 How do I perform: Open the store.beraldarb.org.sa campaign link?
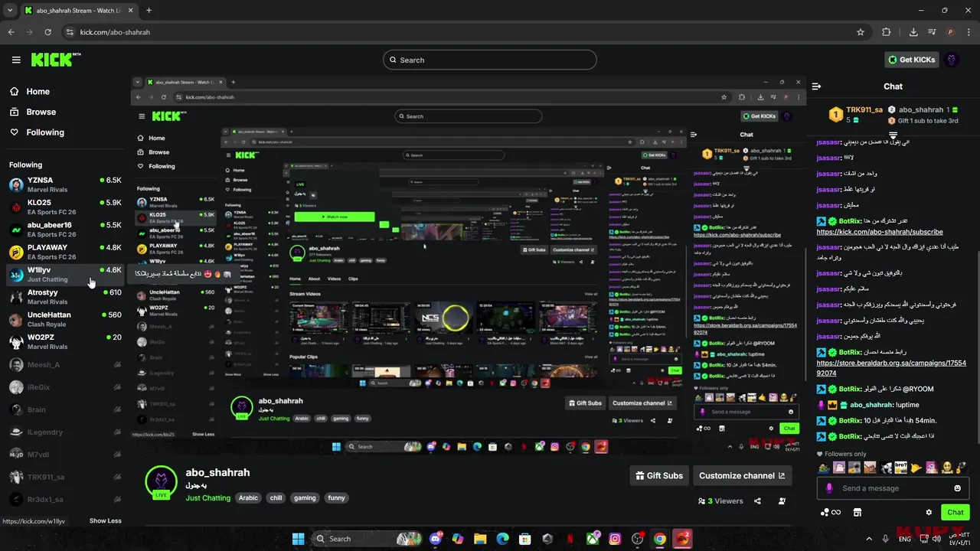click(x=891, y=368)
